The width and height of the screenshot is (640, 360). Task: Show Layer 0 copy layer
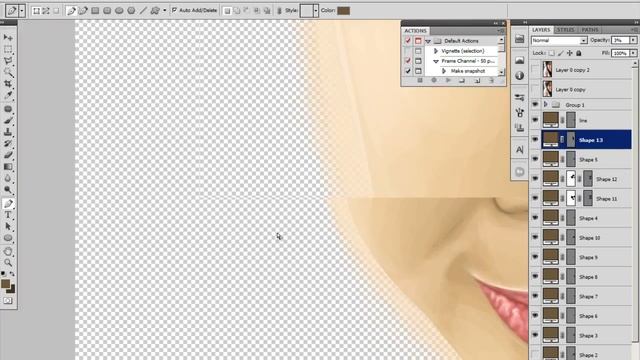tap(535, 89)
